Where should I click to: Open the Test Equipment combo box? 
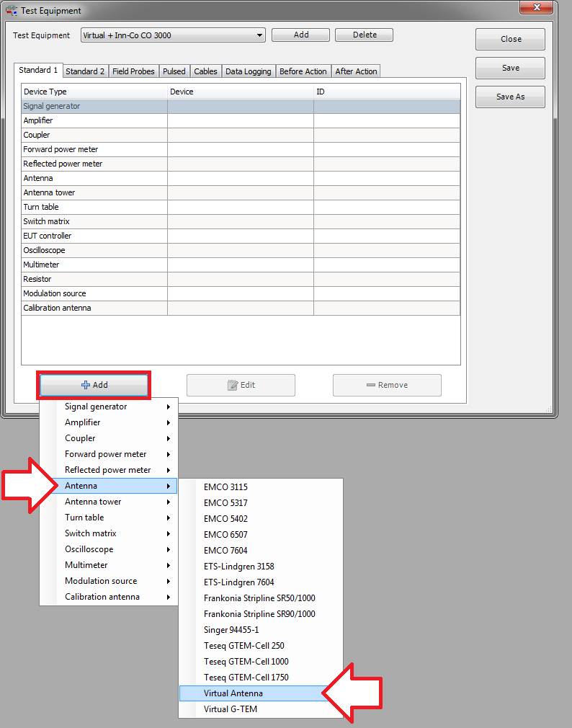tap(173, 35)
